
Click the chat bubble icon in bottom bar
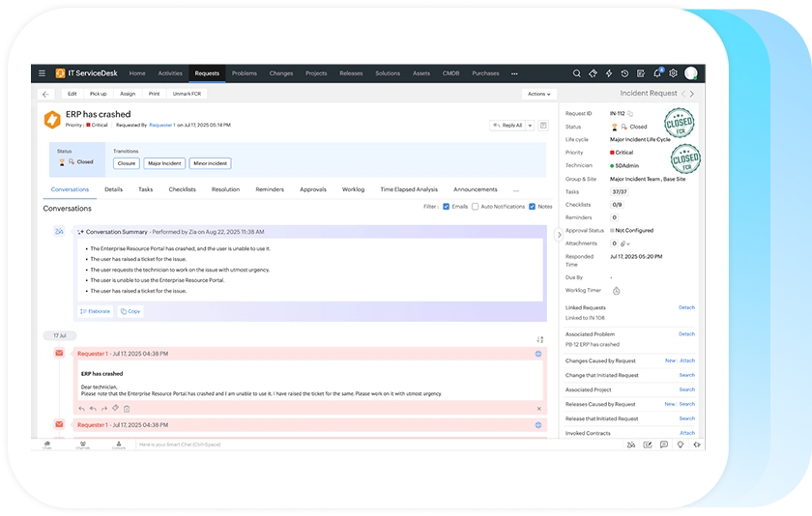point(664,444)
